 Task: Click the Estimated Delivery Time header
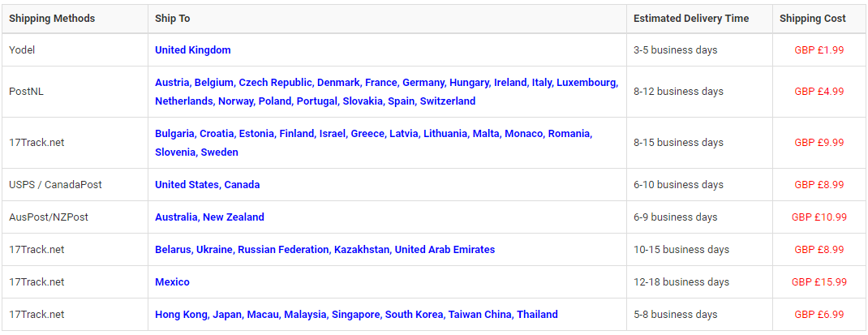coord(691,19)
